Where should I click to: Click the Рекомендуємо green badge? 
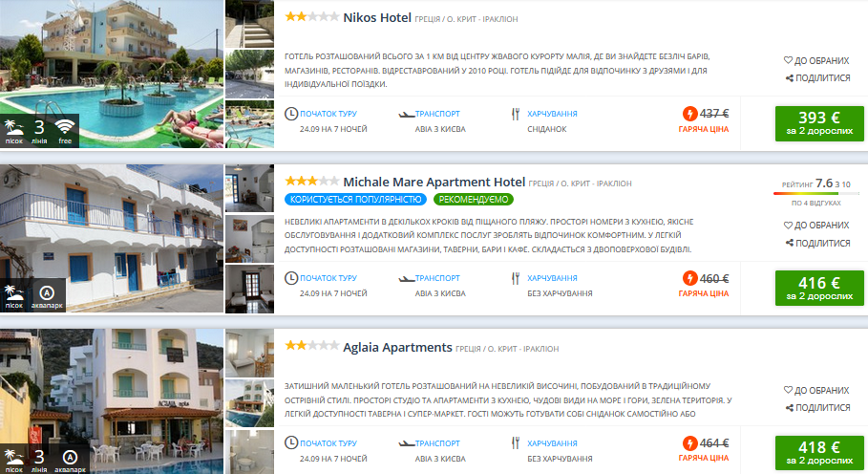[x=474, y=200]
